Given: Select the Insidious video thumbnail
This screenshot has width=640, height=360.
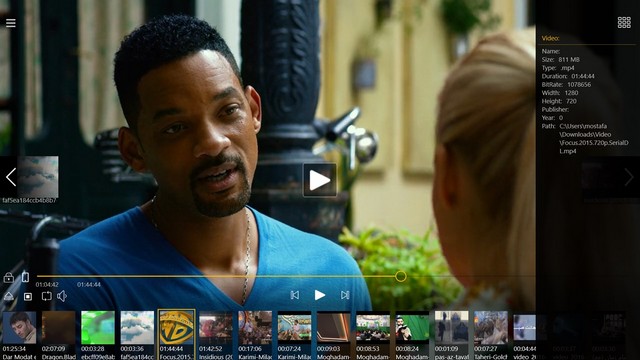Looking at the screenshot, I should (x=216, y=335).
